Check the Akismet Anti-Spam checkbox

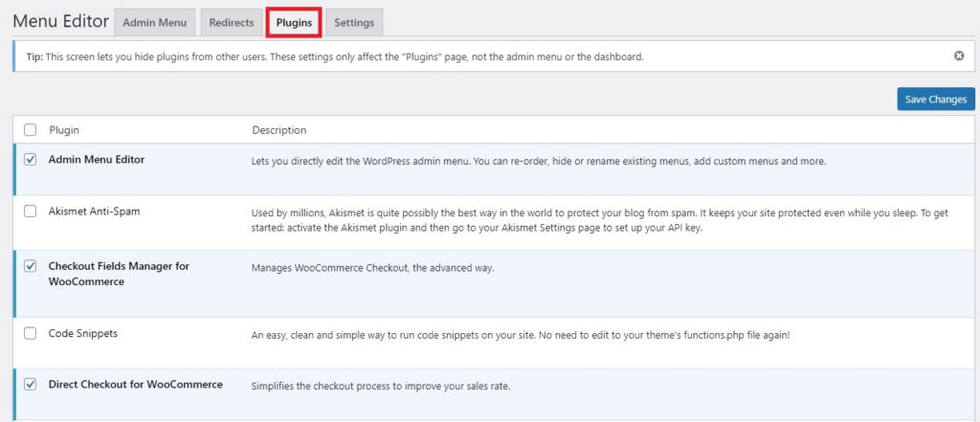pyautogui.click(x=30, y=211)
